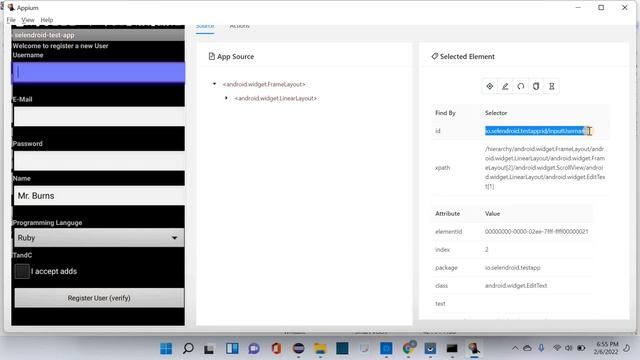
Task: Open the Widgets panel icon
Action: [232, 348]
